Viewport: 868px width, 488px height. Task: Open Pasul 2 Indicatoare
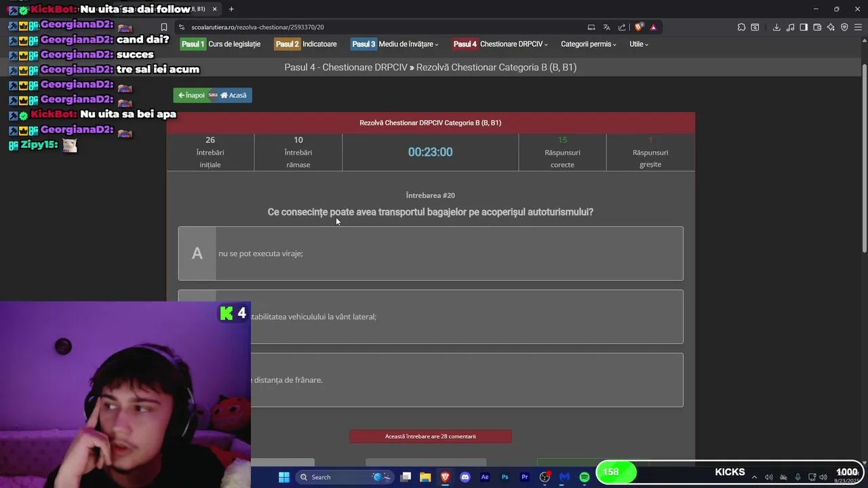[305, 44]
